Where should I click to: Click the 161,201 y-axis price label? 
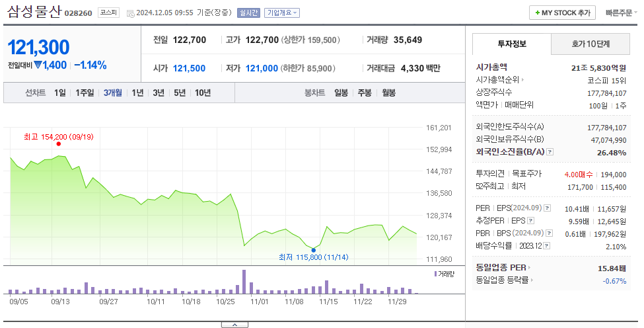coord(439,128)
